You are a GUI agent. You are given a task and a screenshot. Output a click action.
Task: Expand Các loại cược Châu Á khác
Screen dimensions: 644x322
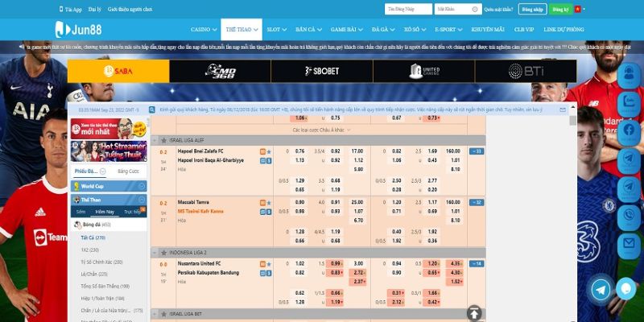318,129
